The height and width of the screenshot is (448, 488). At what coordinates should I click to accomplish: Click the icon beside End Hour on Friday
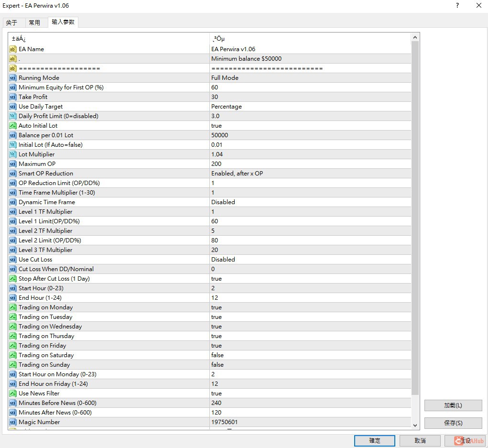tap(12, 384)
